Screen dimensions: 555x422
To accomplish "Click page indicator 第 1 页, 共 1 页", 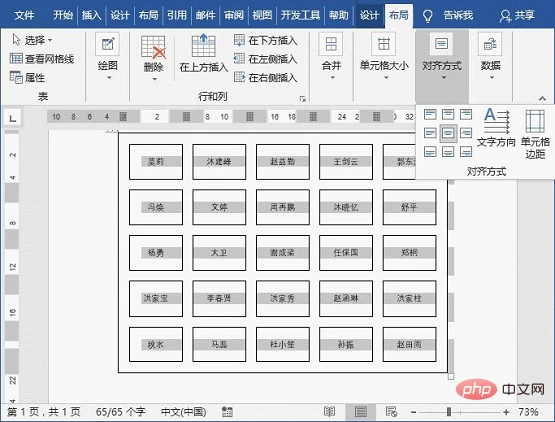I will click(x=44, y=412).
